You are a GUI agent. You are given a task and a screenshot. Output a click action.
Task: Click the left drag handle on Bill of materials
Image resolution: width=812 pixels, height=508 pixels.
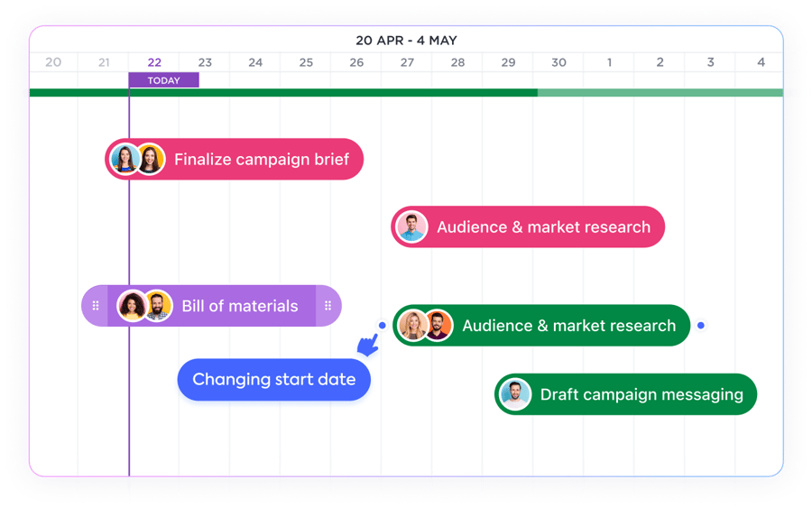pyautogui.click(x=96, y=306)
